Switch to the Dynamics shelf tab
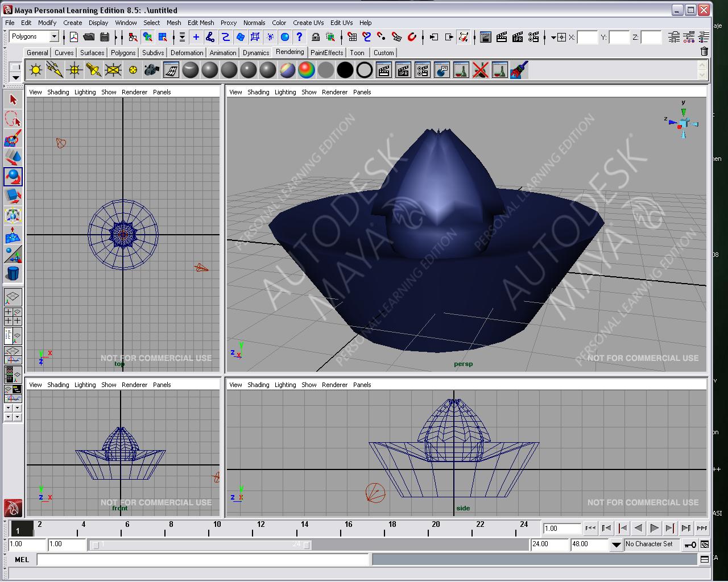This screenshot has width=728, height=582. pyautogui.click(x=256, y=53)
